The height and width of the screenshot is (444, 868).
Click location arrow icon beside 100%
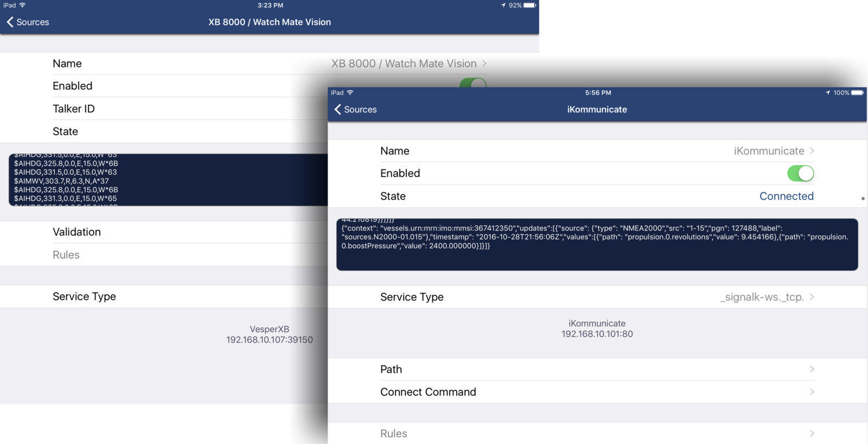point(828,93)
